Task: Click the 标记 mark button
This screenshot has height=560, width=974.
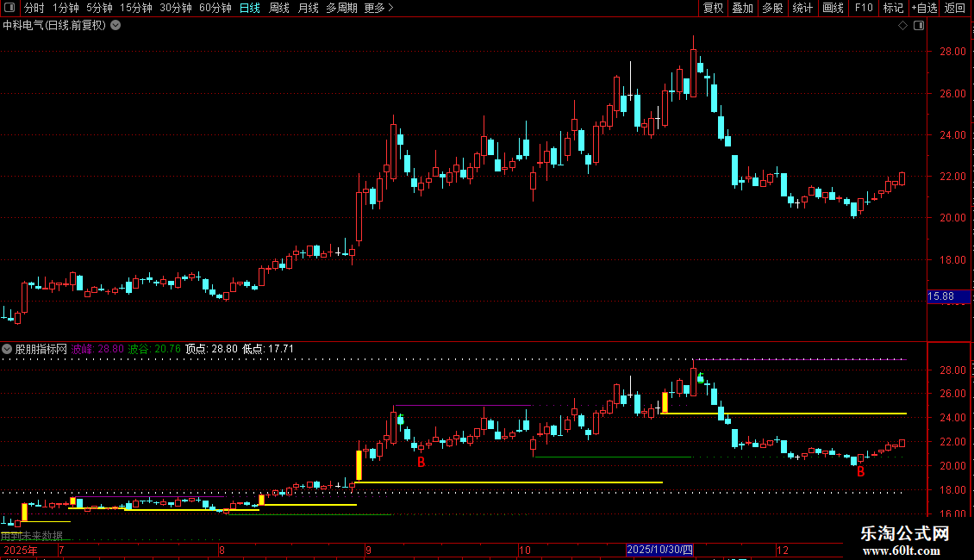Action: tap(893, 8)
